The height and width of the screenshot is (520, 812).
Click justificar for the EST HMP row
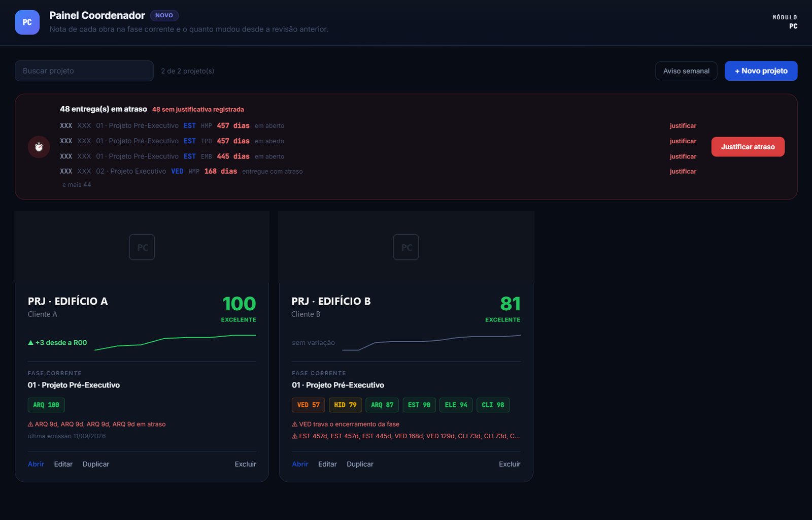point(683,125)
